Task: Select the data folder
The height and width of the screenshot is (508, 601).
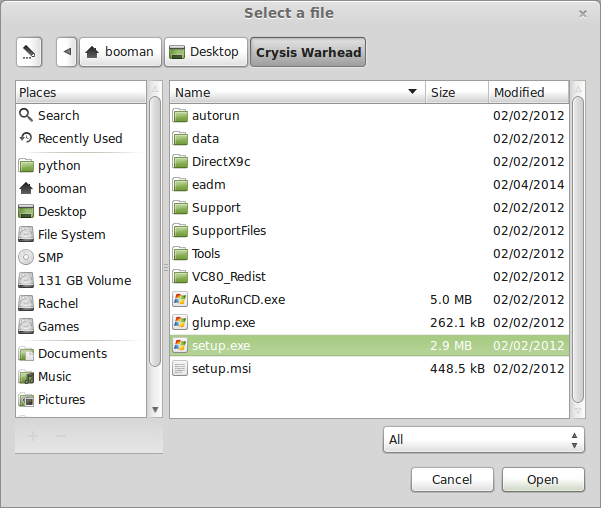Action: (369, 138)
